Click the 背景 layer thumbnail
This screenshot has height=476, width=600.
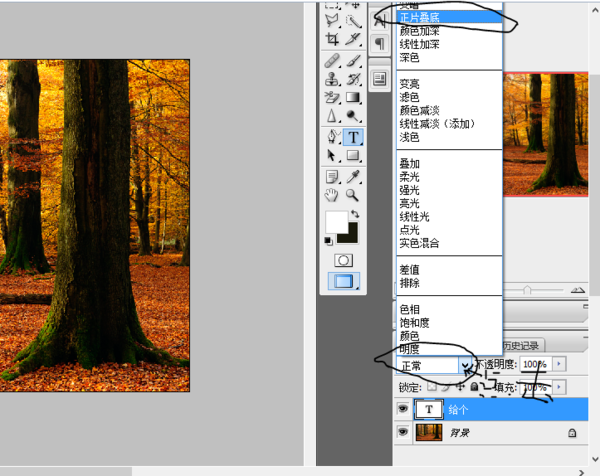click(429, 432)
